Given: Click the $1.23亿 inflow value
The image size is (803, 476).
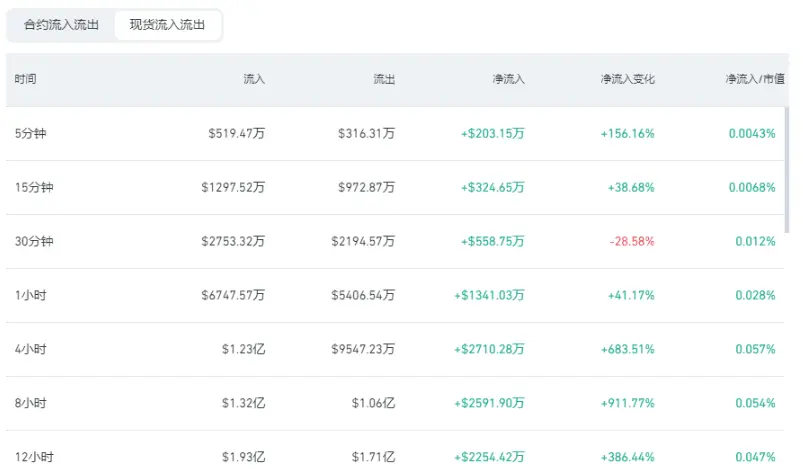Looking at the screenshot, I should click(243, 349).
